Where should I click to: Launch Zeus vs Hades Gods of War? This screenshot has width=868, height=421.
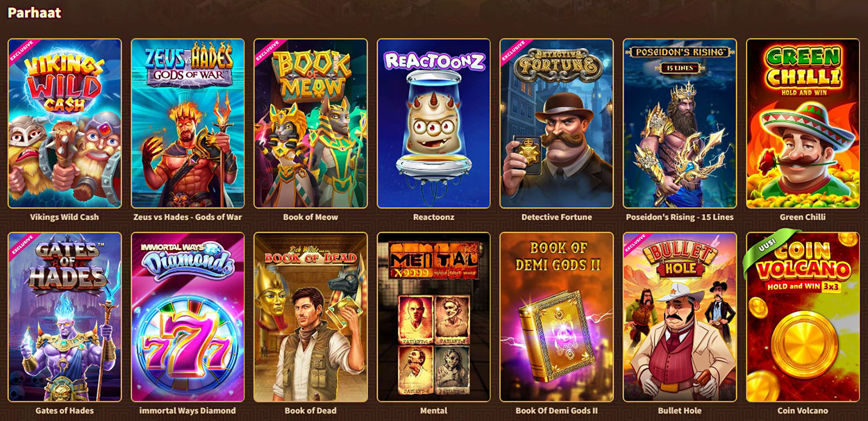(187, 124)
